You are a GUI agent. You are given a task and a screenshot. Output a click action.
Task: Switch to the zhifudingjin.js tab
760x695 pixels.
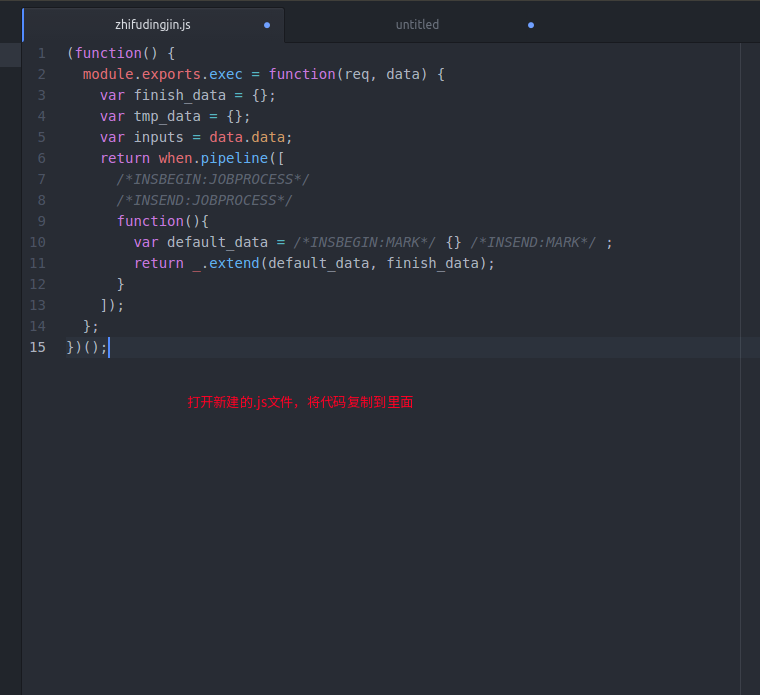(x=153, y=25)
